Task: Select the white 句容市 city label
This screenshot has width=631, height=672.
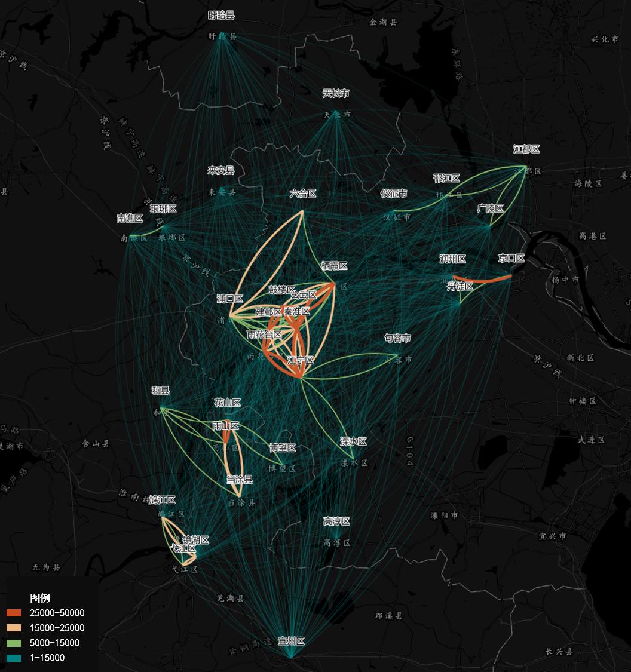Action: [x=397, y=338]
